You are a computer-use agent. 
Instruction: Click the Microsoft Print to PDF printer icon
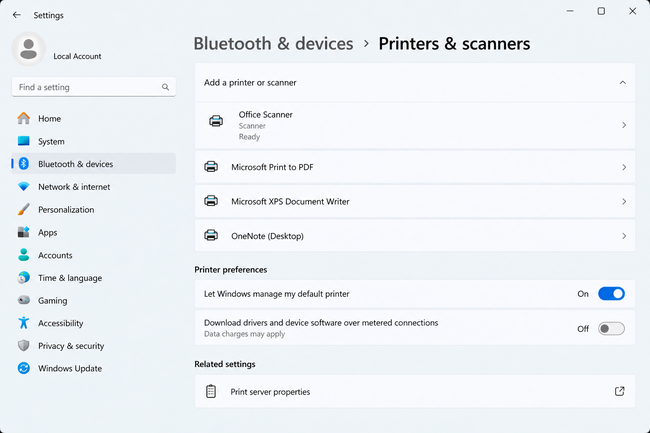click(211, 167)
